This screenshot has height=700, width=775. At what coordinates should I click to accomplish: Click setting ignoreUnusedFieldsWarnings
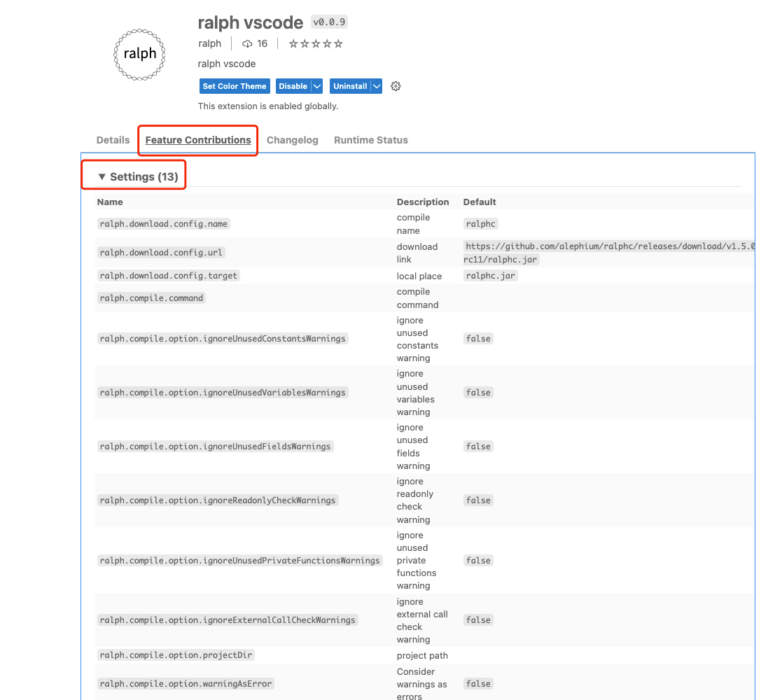point(215,447)
